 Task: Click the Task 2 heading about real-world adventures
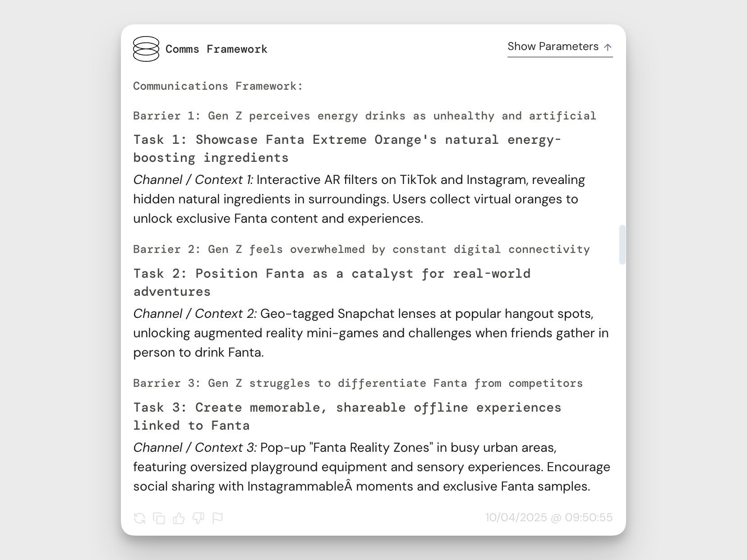(332, 282)
